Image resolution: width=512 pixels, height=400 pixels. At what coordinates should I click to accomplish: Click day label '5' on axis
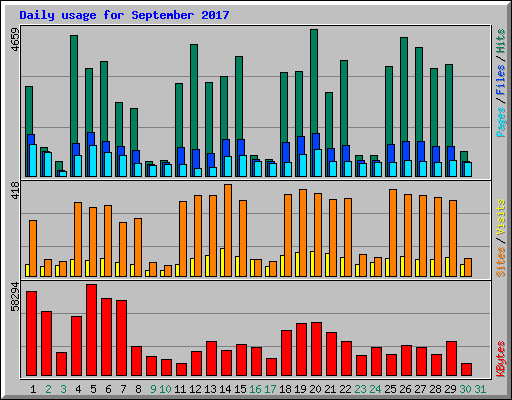(93, 389)
